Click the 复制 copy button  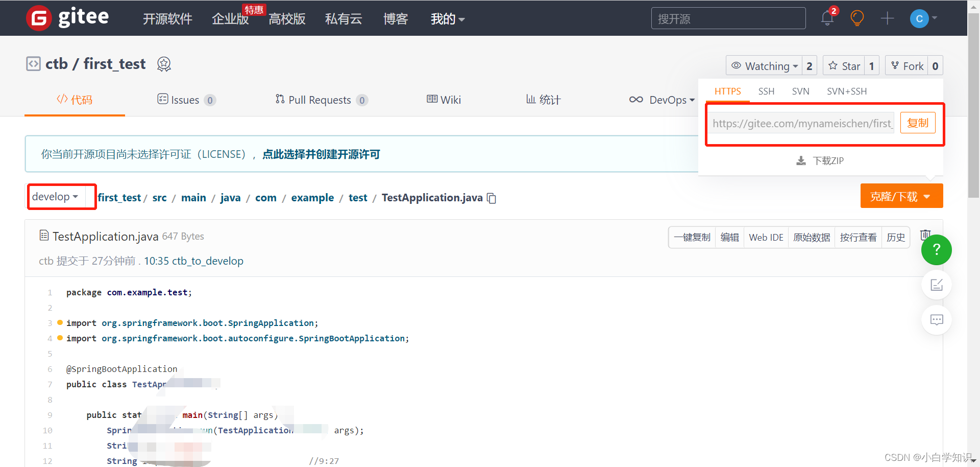(918, 123)
